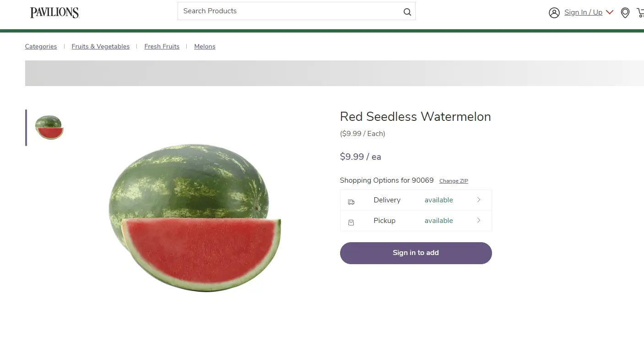
Task: Open Fruits & Vegetables breadcrumb
Action: [100, 47]
